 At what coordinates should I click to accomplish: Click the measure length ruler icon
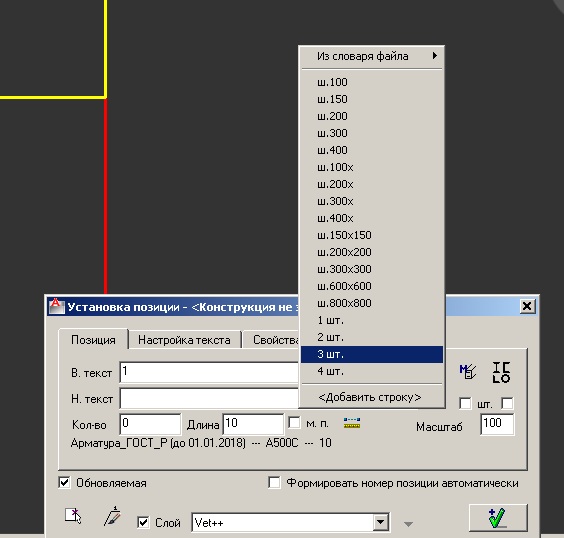[x=352, y=423]
